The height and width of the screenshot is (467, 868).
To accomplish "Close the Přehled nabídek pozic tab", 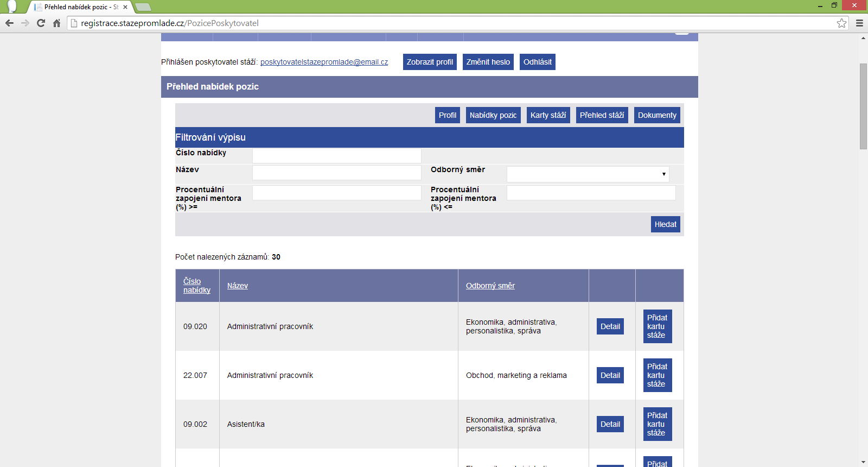I will [125, 7].
